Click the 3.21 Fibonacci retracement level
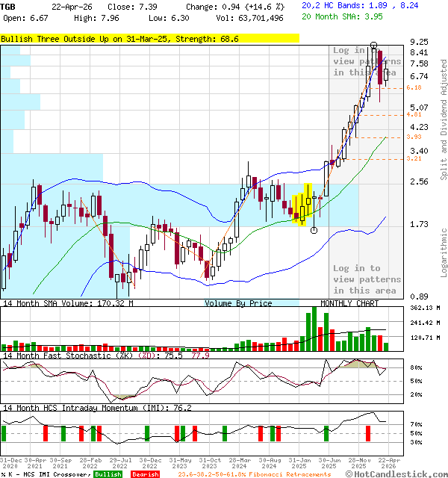Screen dimensions: 448x478 click(x=414, y=159)
